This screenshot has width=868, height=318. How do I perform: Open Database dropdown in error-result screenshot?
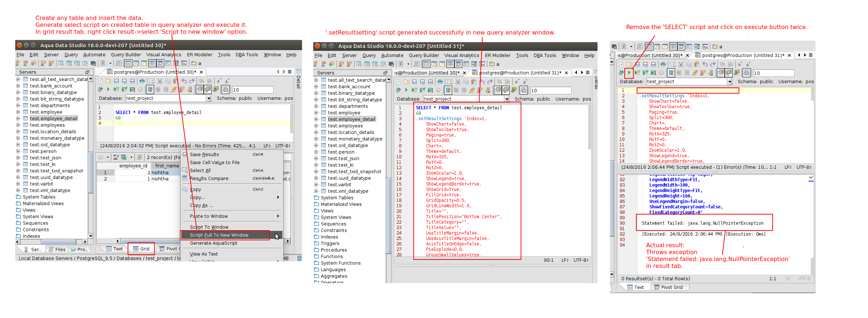pos(730,81)
